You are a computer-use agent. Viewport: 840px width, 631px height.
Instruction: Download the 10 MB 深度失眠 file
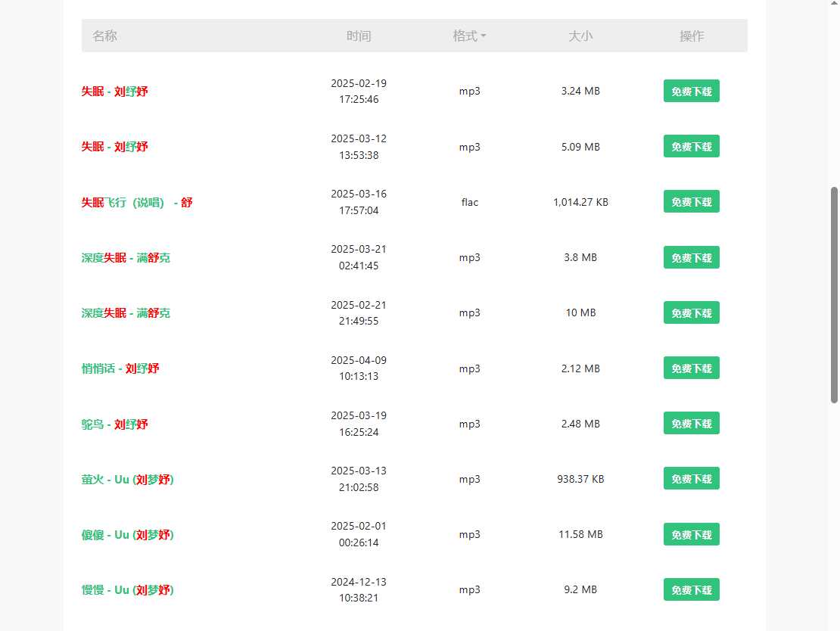coord(691,312)
